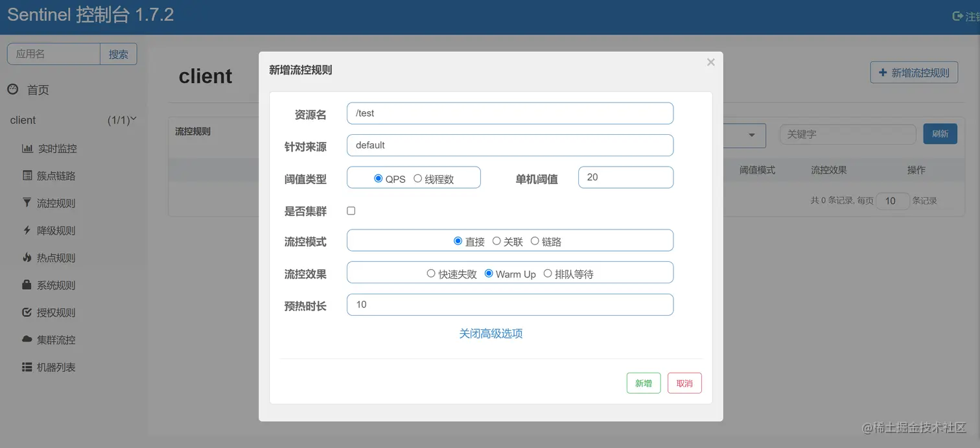980x448 pixels.
Task: Click the page size field showing 10
Action: 893,200
